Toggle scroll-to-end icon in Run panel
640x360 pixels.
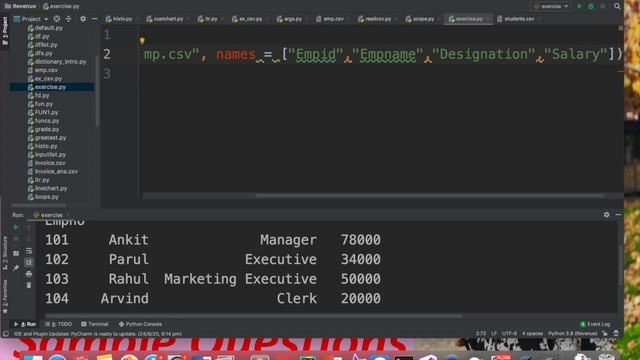[x=29, y=262]
